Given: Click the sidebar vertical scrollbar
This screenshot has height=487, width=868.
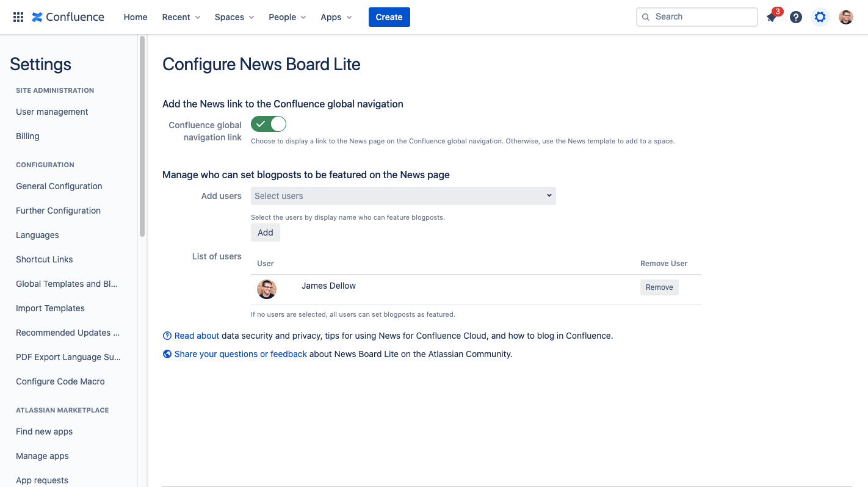Looking at the screenshot, I should 142,136.
